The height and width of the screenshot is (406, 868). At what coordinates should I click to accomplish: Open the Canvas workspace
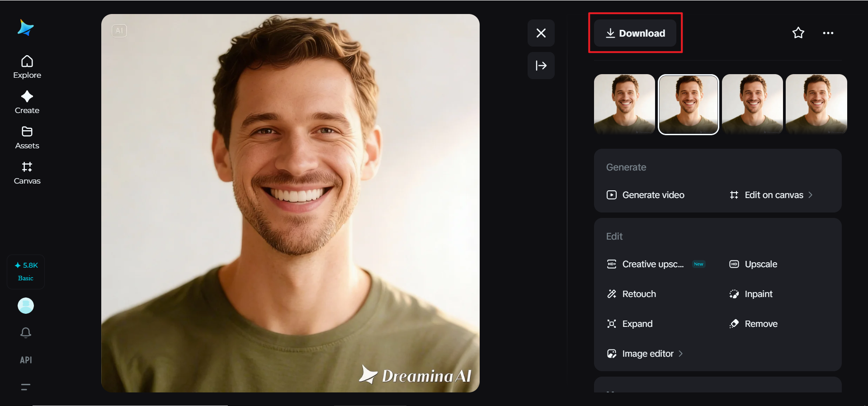tap(27, 173)
